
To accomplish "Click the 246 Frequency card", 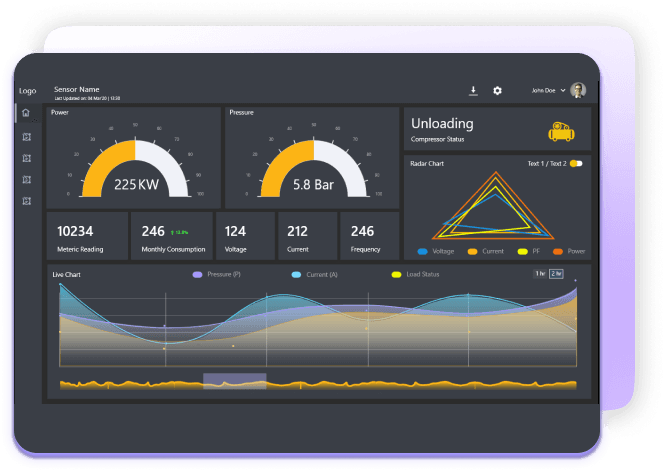I will coord(369,236).
